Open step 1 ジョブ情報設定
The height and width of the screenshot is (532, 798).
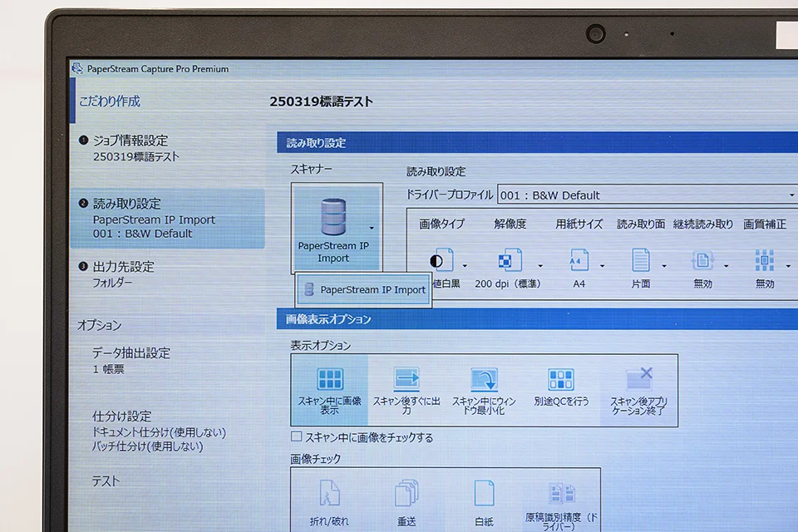click(130, 140)
